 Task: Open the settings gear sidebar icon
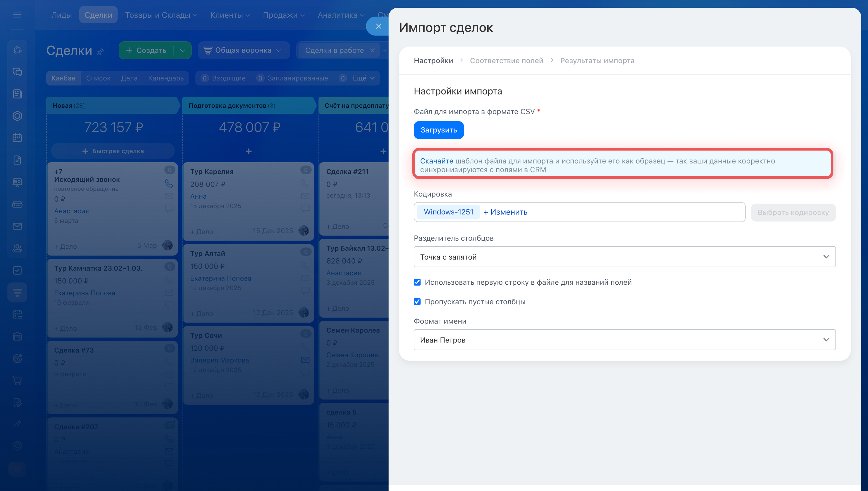(17, 446)
